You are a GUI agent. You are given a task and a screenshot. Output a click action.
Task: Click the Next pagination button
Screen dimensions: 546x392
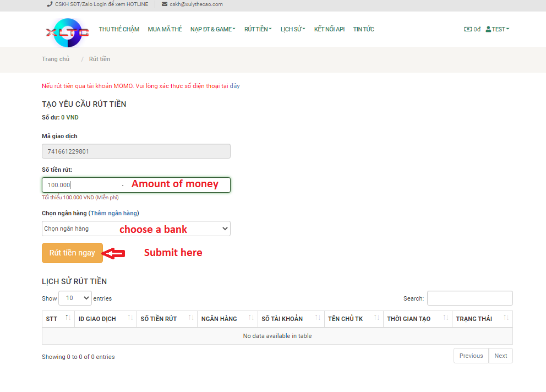click(x=501, y=356)
